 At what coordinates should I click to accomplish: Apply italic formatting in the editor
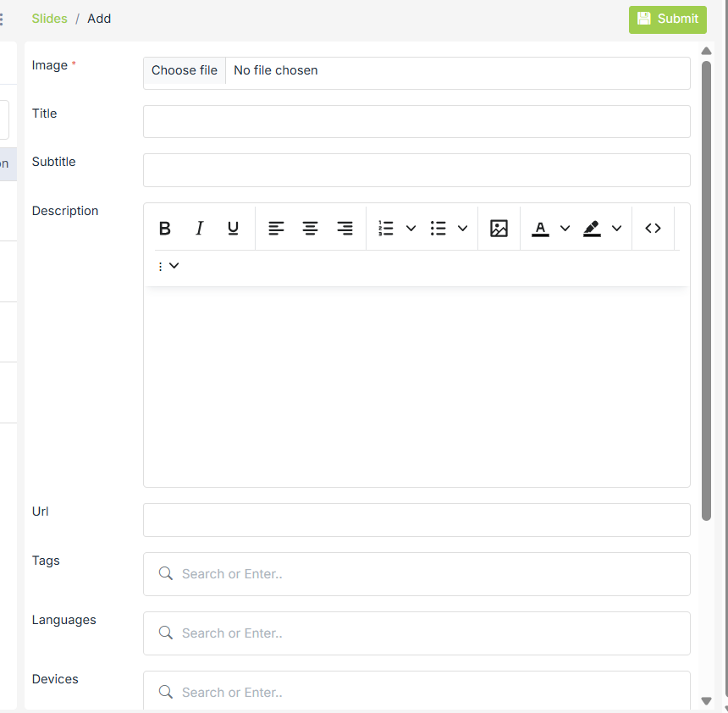click(x=200, y=228)
